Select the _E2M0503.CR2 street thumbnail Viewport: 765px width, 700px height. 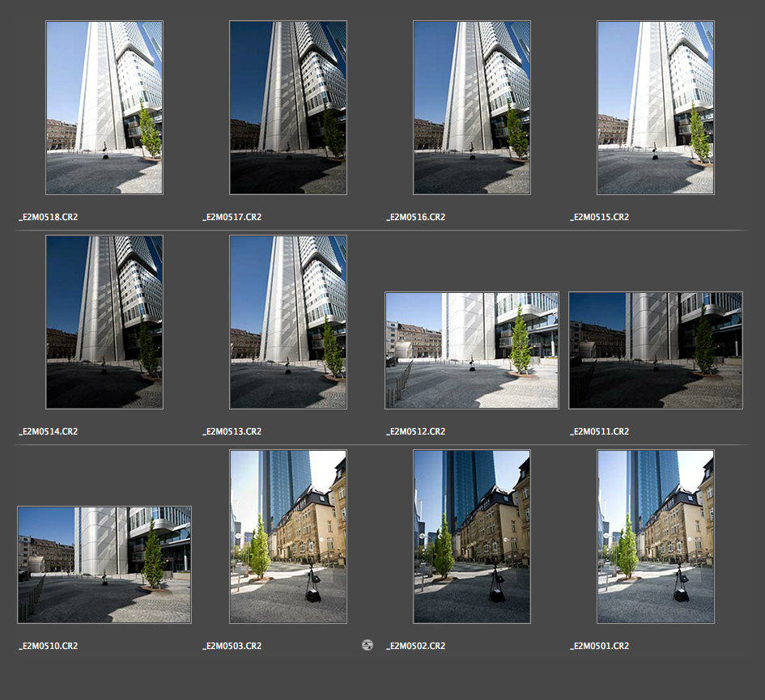(x=288, y=537)
